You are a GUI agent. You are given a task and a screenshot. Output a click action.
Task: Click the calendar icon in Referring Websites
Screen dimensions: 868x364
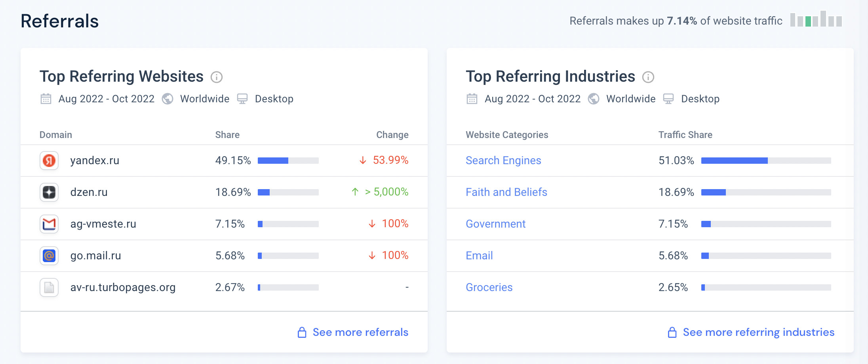[x=46, y=99]
